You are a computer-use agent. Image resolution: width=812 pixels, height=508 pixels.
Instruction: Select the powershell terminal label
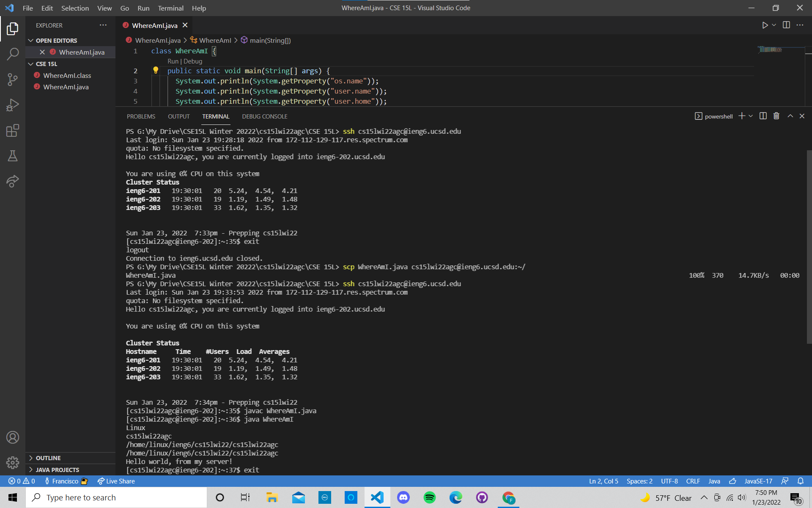click(x=714, y=116)
